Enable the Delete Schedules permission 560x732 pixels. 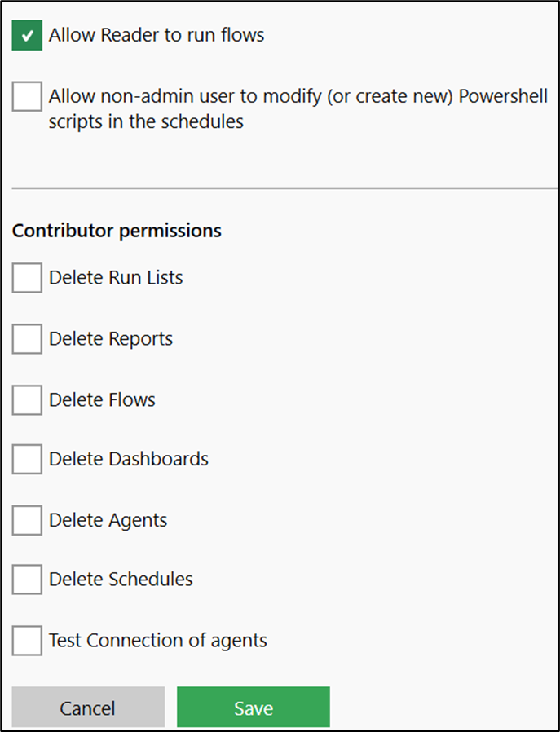pyautogui.click(x=26, y=579)
